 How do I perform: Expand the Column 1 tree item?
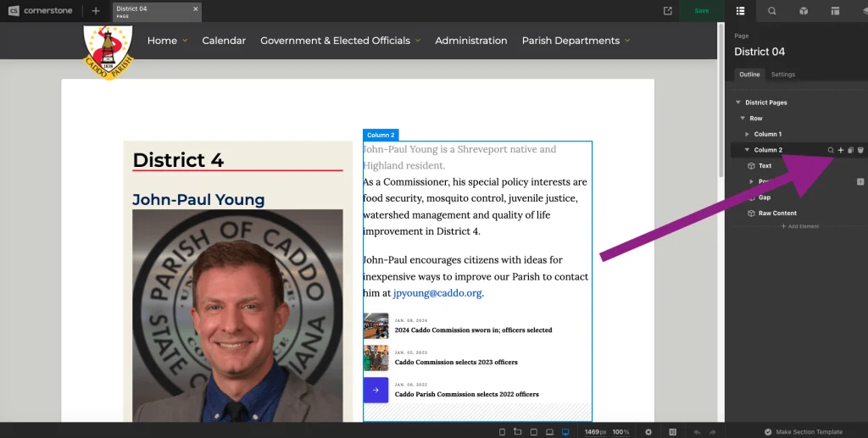(747, 135)
